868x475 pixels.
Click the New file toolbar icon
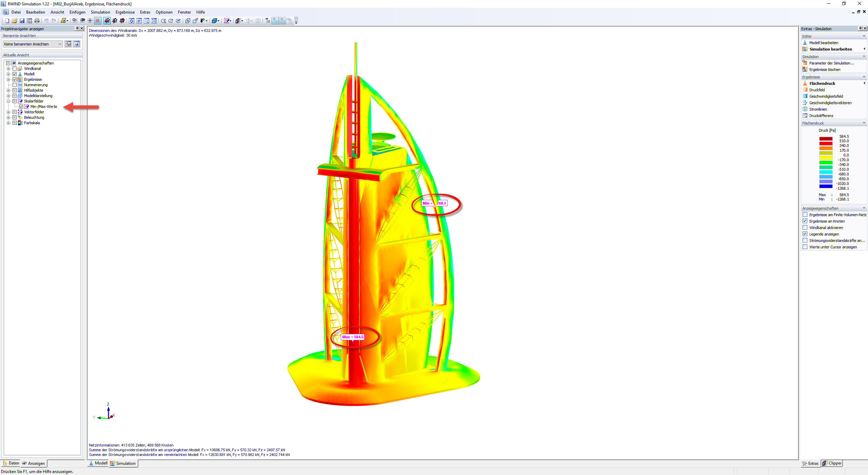click(7, 21)
